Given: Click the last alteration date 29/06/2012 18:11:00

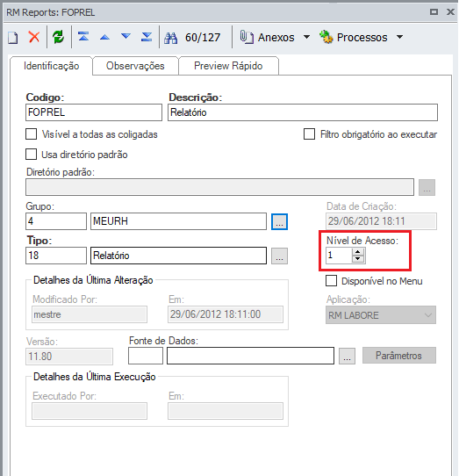Looking at the screenshot, I should click(x=226, y=314).
